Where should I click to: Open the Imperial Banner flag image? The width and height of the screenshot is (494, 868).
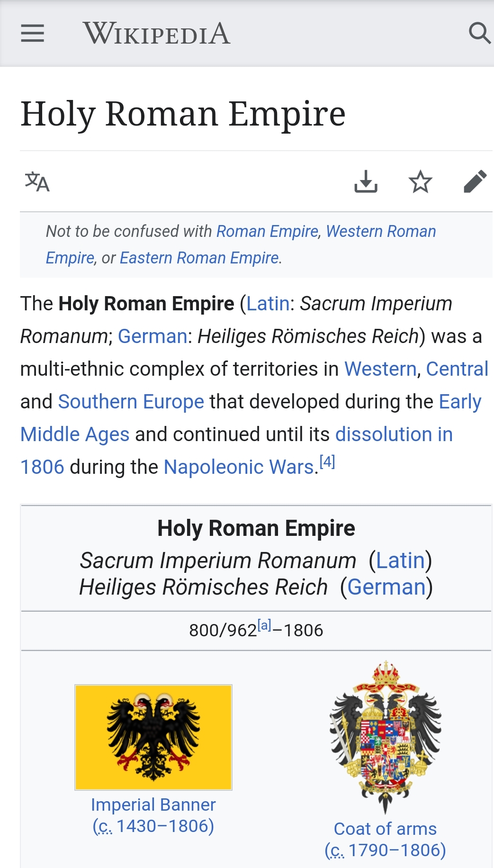coord(153,737)
